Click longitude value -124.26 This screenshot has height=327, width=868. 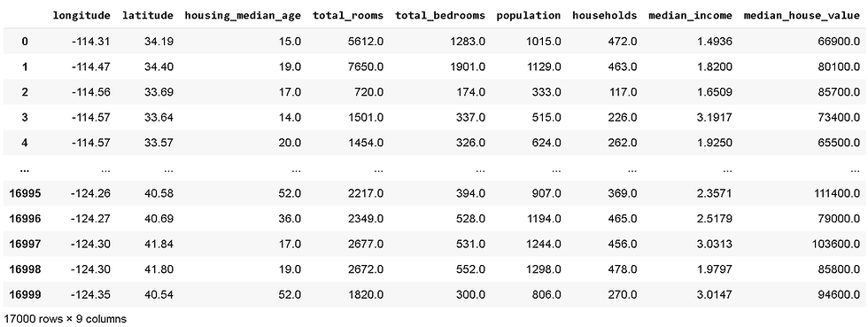pyautogui.click(x=90, y=193)
